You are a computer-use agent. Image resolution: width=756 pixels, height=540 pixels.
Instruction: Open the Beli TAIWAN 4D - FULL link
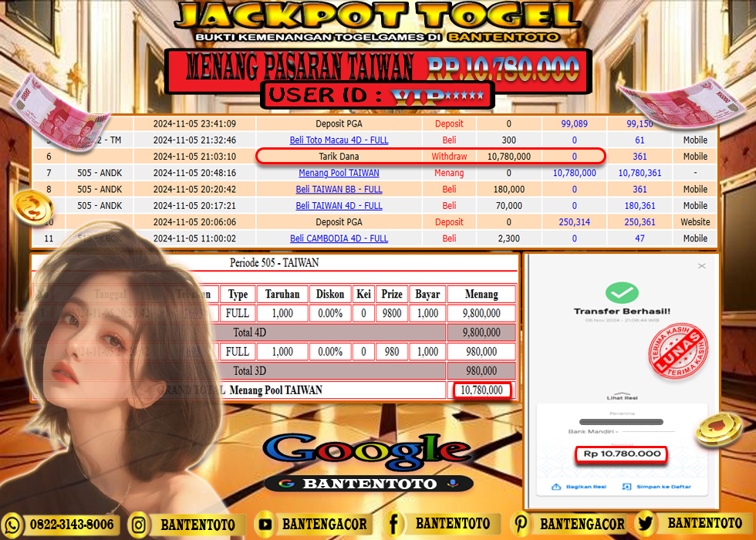pos(339,206)
